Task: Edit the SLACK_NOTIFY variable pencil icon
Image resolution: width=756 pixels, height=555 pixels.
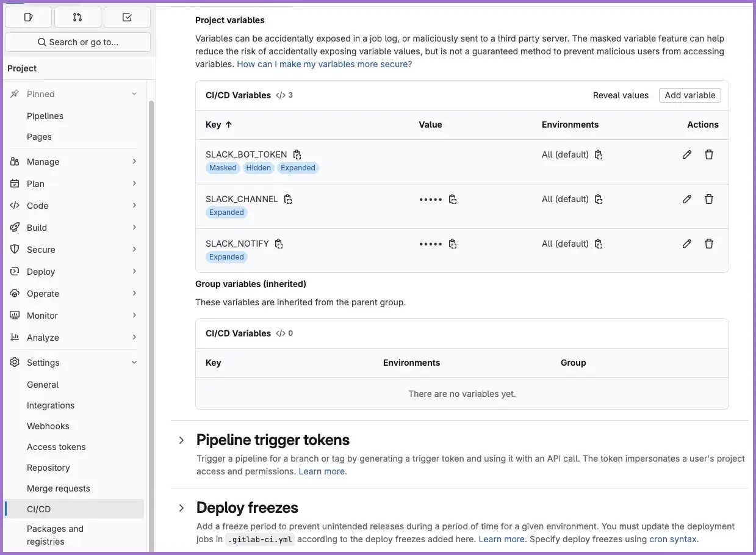Action: coord(686,244)
